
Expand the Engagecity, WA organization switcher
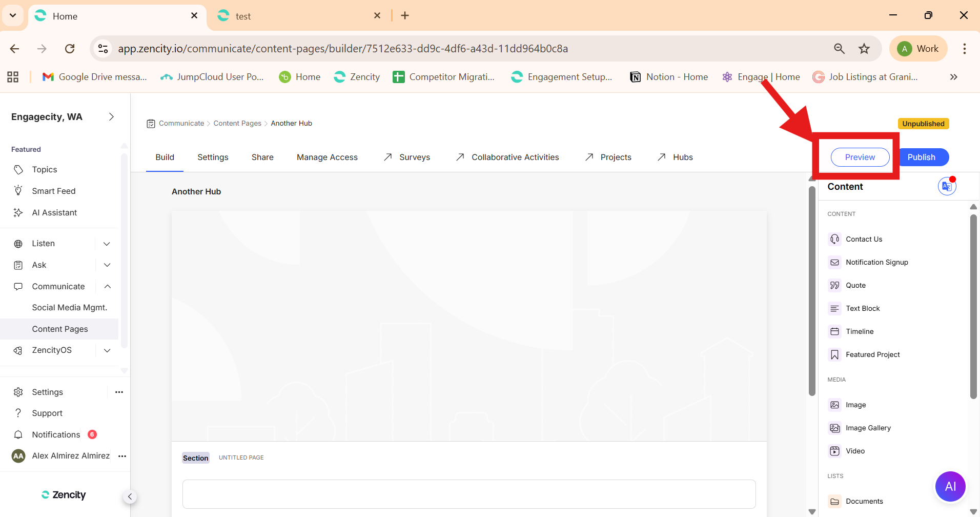111,117
